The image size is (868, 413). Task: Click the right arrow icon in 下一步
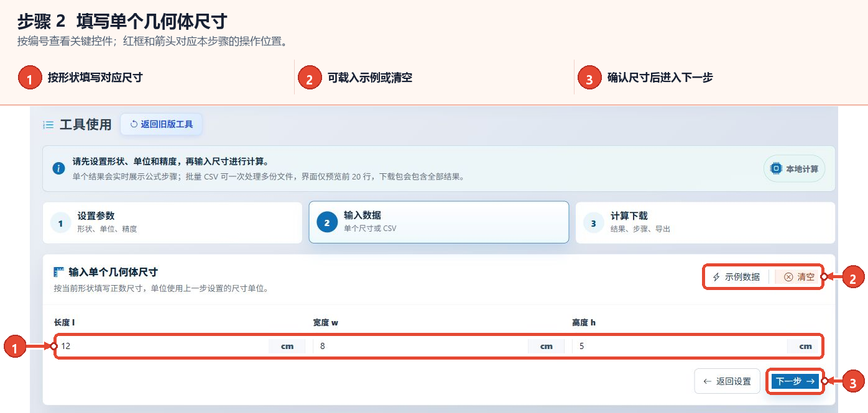click(x=810, y=381)
